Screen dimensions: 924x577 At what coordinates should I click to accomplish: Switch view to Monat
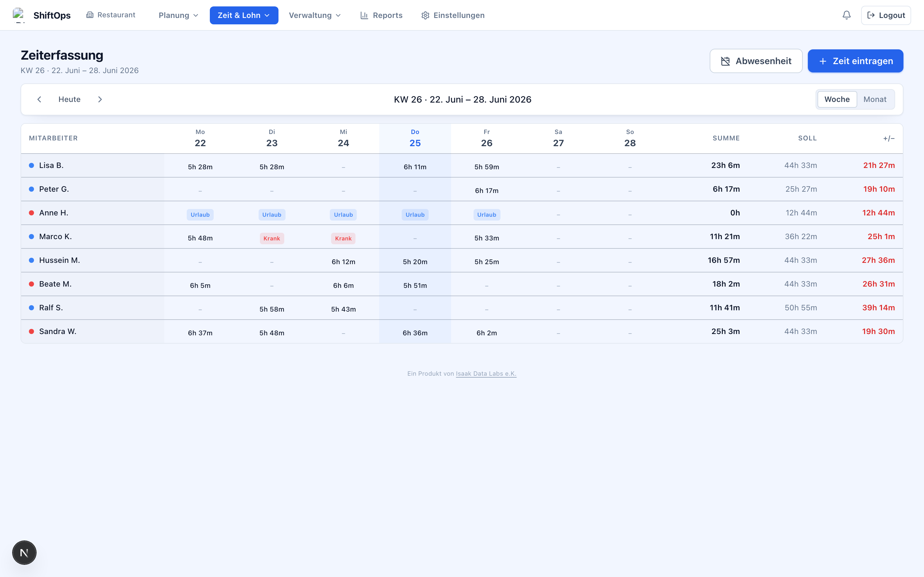point(875,99)
